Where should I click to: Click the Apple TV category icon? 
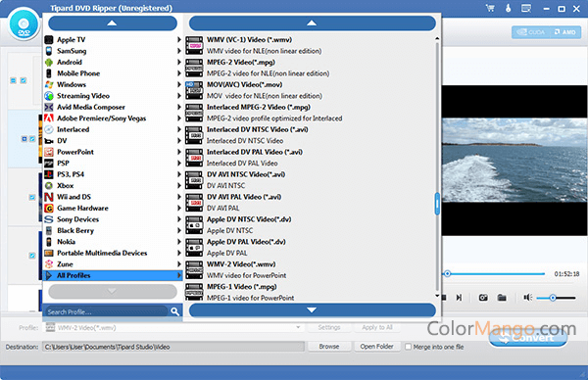(49, 40)
